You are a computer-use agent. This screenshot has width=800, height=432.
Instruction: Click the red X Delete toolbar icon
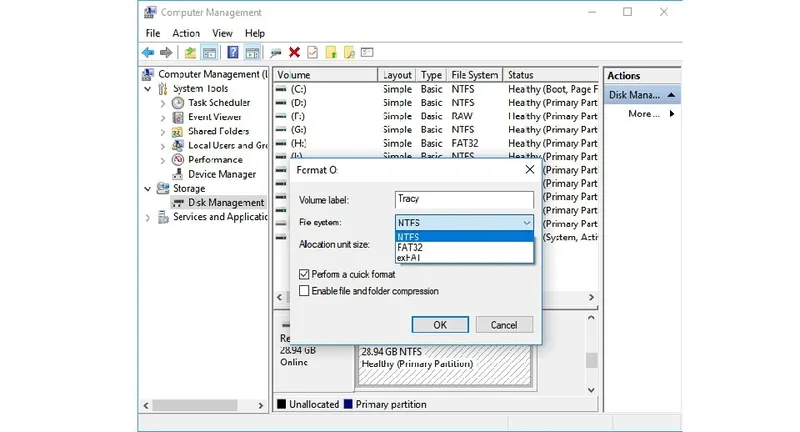(294, 53)
